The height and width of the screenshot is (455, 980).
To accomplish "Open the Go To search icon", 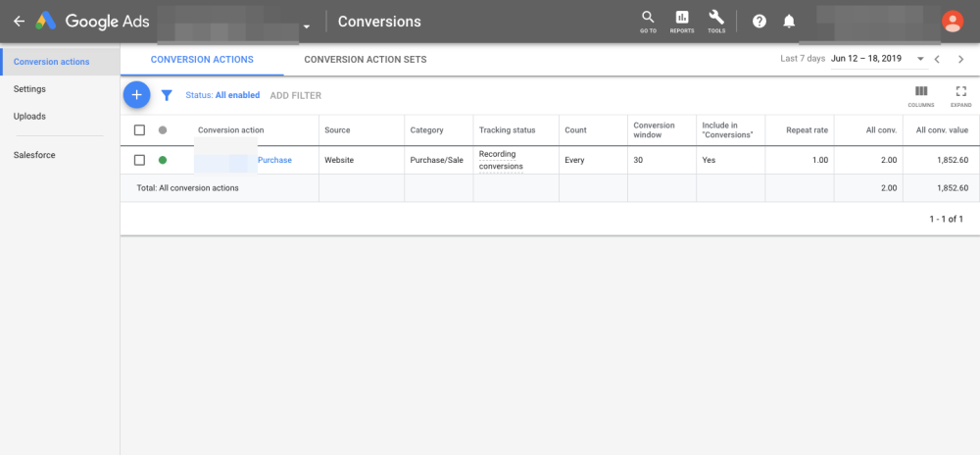I will click(x=648, y=21).
